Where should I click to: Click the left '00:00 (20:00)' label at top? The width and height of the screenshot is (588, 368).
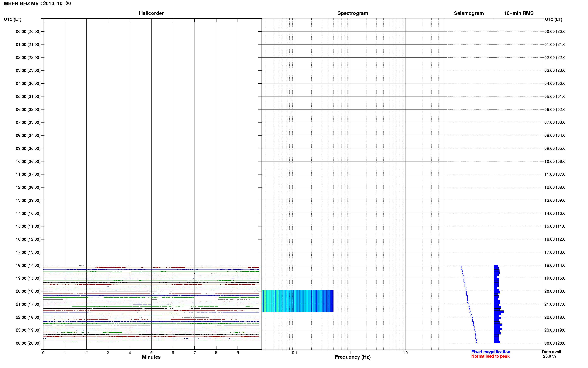(28, 31)
